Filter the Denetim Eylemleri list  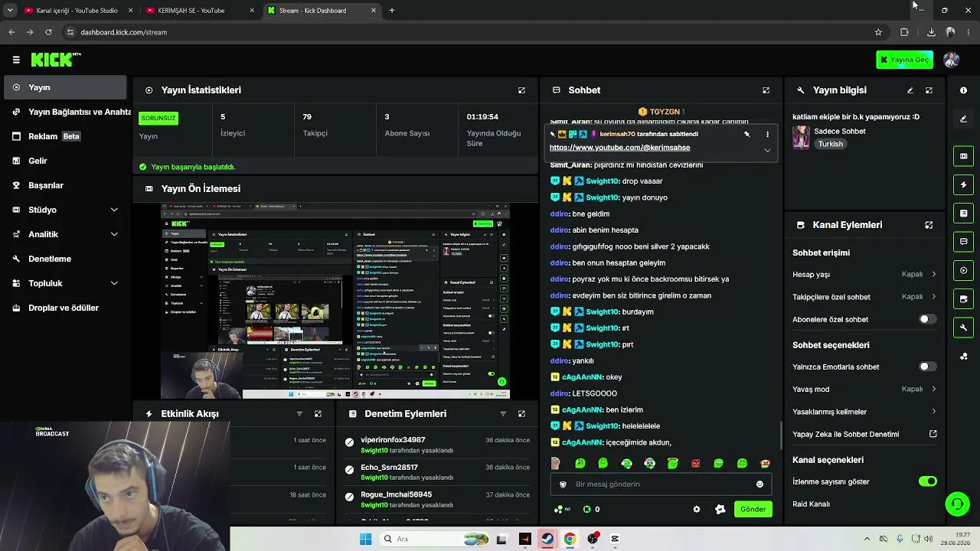(x=503, y=414)
